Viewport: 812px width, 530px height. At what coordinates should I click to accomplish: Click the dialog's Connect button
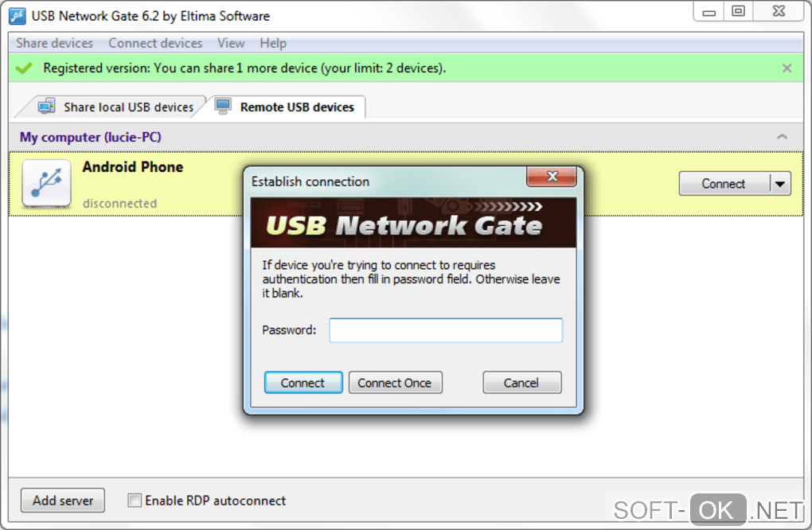tap(303, 383)
